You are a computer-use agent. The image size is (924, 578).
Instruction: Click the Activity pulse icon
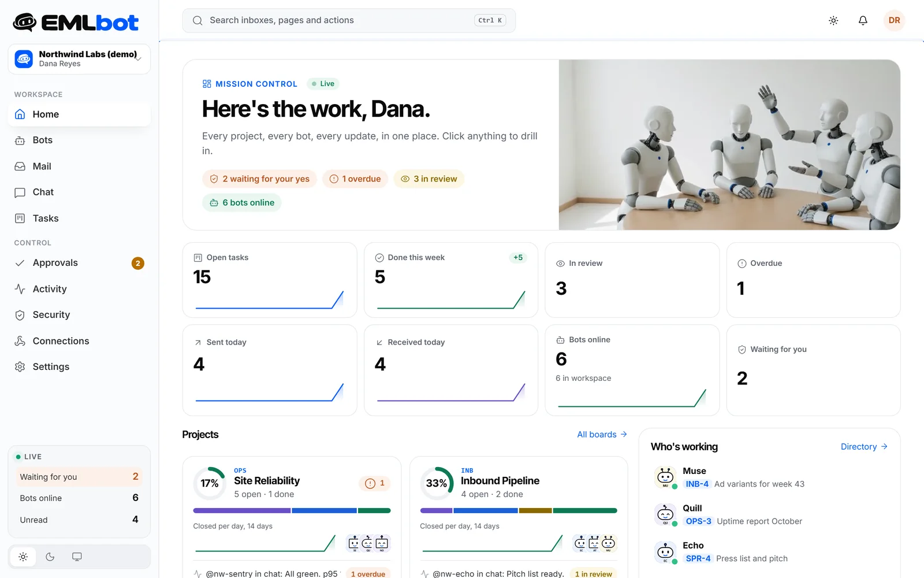coord(20,289)
